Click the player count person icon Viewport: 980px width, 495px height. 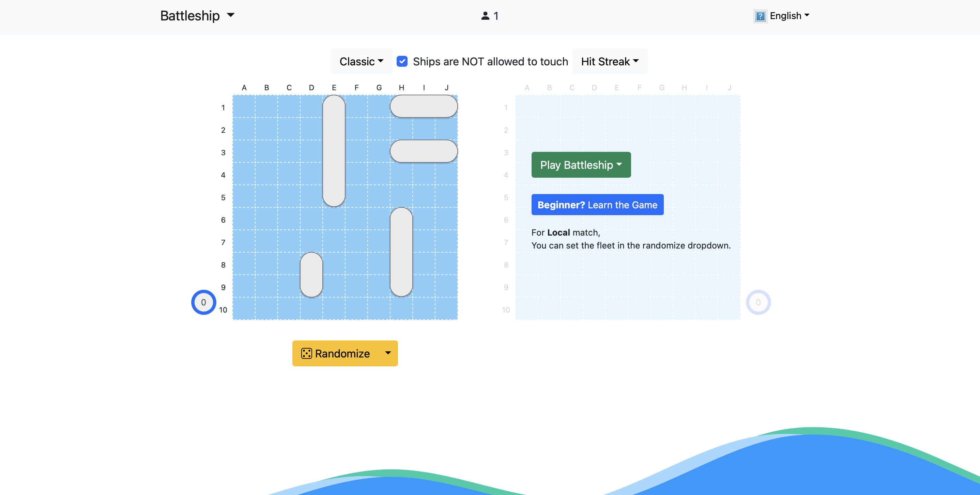pos(485,16)
